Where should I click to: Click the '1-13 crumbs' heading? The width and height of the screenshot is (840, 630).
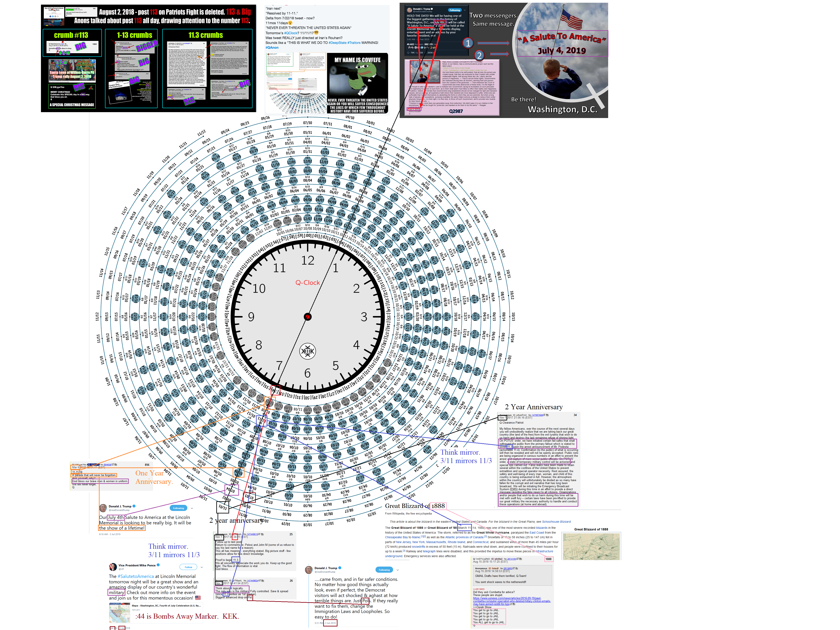(134, 35)
